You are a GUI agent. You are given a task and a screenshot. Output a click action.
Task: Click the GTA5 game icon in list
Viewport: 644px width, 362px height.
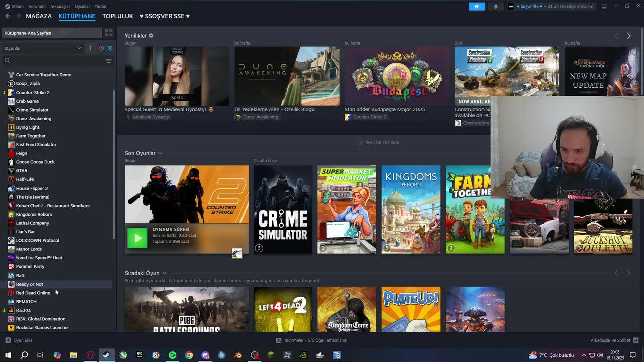click(x=11, y=171)
